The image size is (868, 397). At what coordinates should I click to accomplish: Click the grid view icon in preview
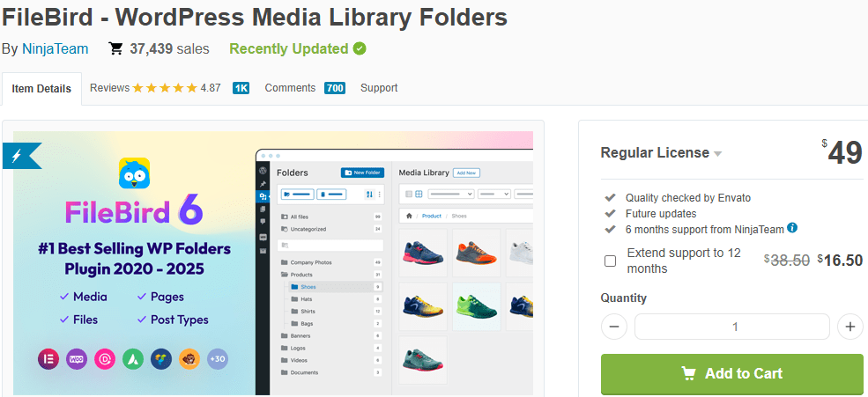(x=419, y=194)
